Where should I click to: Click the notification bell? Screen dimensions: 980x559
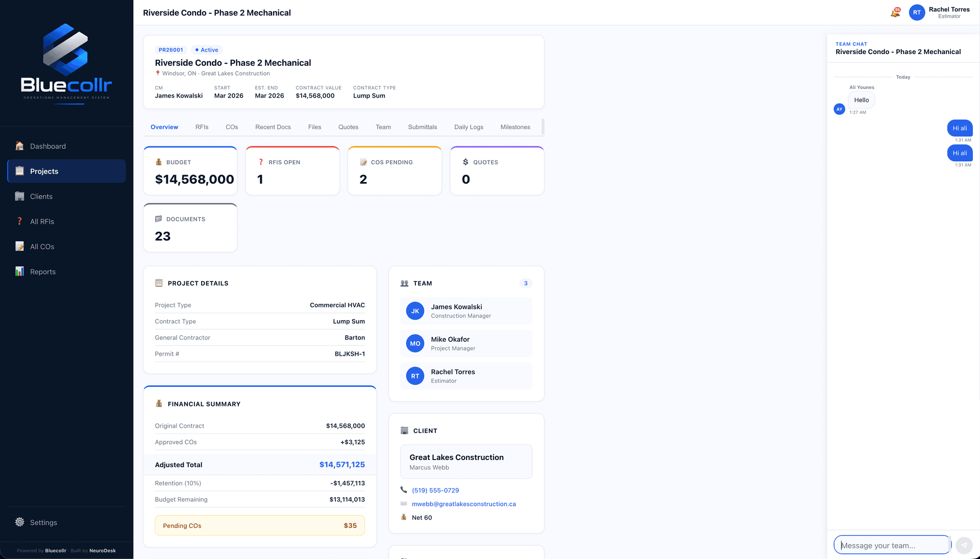click(895, 12)
